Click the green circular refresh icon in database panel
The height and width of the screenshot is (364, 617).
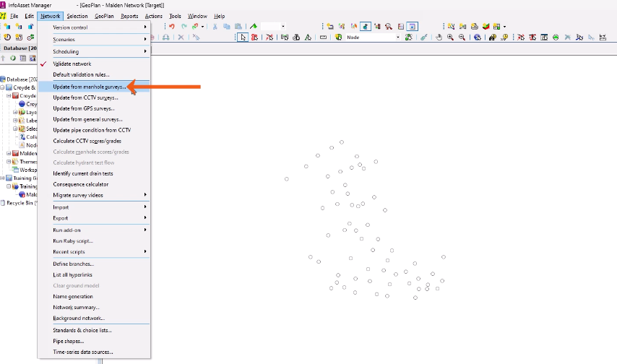pyautogui.click(x=13, y=58)
